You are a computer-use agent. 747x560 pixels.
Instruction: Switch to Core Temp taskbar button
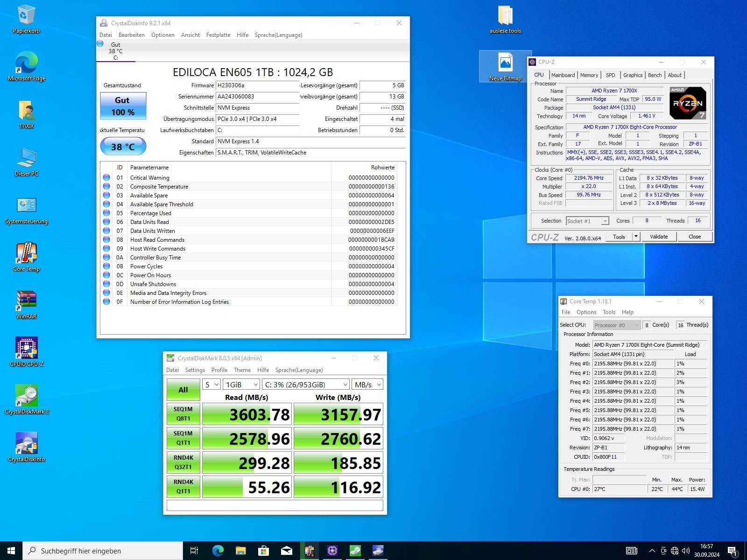[309, 551]
